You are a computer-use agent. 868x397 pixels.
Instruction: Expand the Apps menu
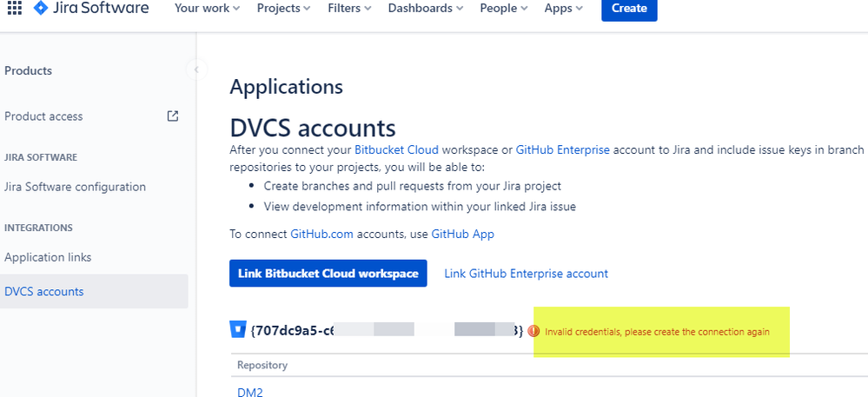click(x=564, y=9)
